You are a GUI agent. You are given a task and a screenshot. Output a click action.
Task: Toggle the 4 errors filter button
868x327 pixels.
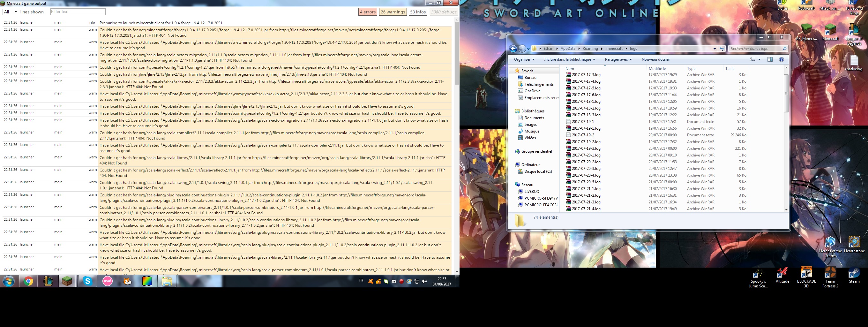coord(368,12)
